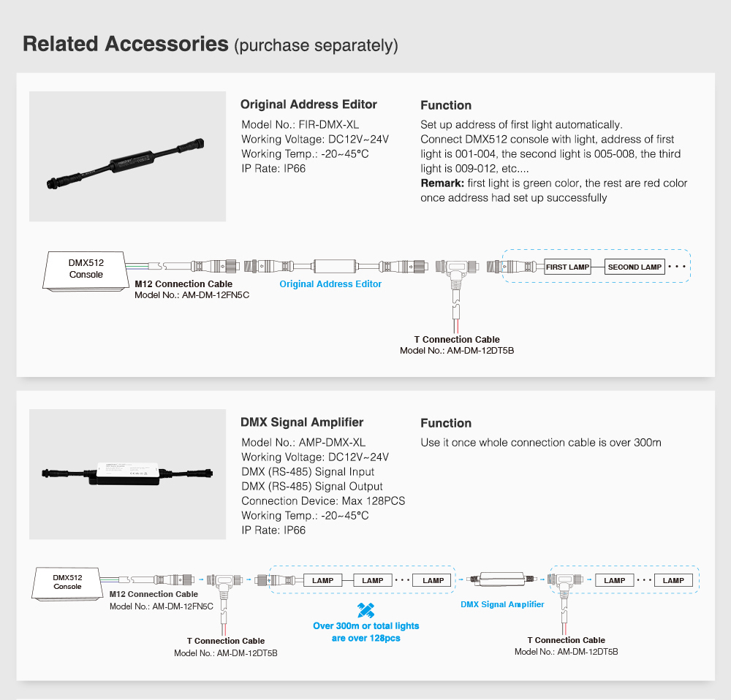Click the FIRST LAMP box
Image resolution: width=731 pixels, height=700 pixels.
coord(567,267)
